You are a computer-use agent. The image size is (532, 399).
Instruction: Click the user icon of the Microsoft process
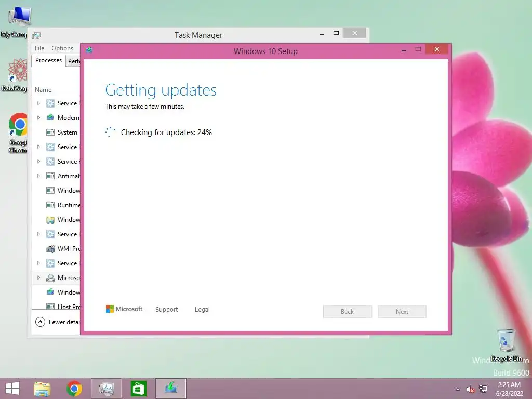coord(50,277)
